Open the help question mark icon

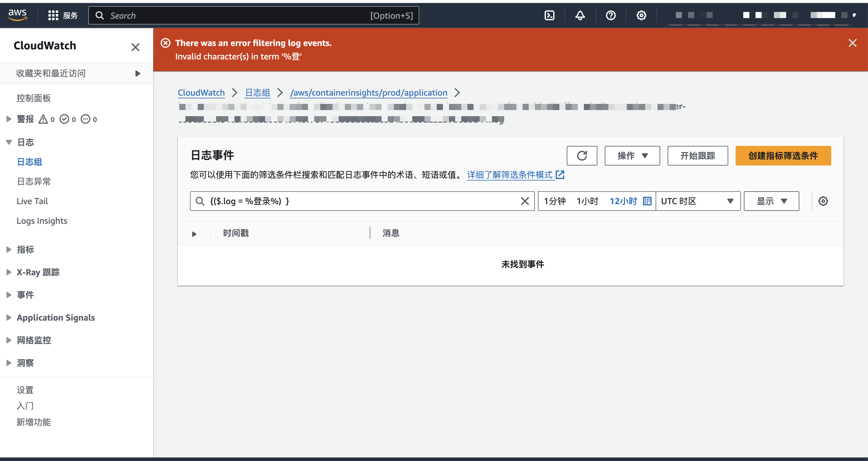click(x=611, y=16)
